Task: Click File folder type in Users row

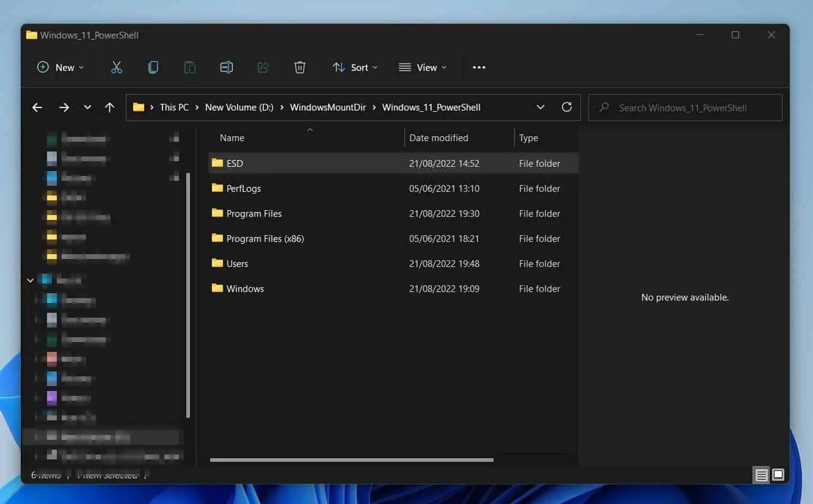Action: [x=539, y=264]
